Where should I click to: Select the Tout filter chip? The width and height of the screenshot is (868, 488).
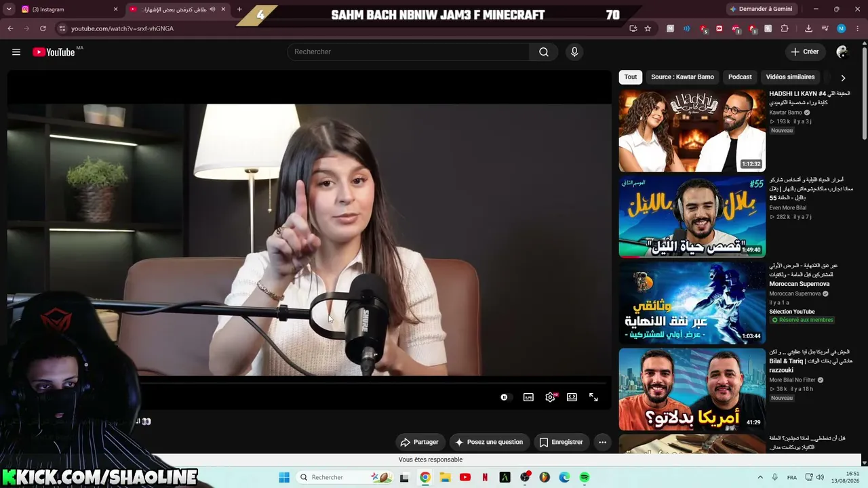pos(631,77)
